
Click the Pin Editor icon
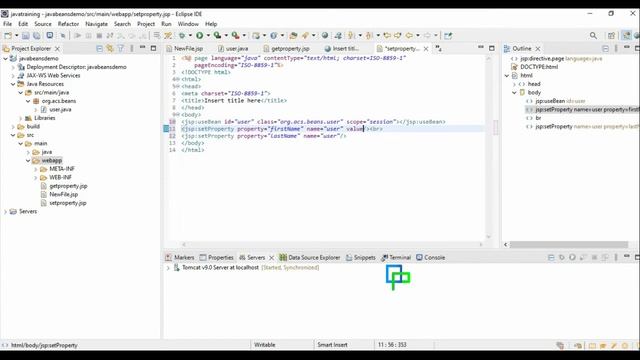(x=448, y=36)
